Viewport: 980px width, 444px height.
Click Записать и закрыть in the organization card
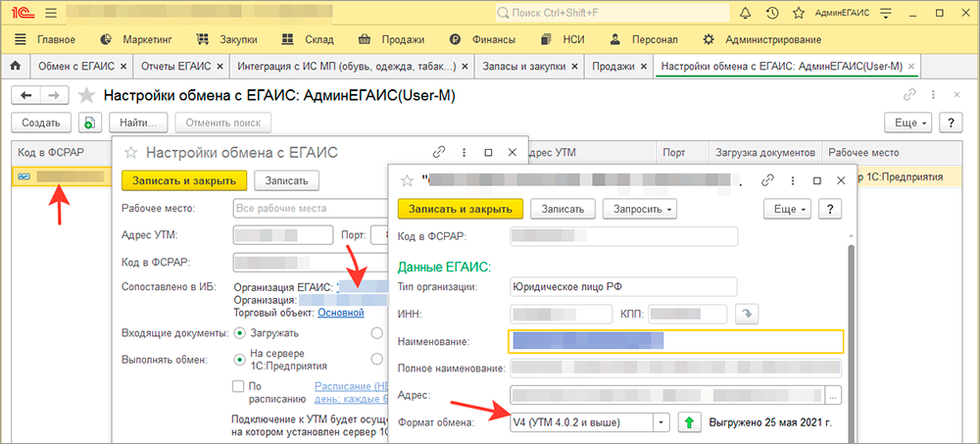coord(461,209)
